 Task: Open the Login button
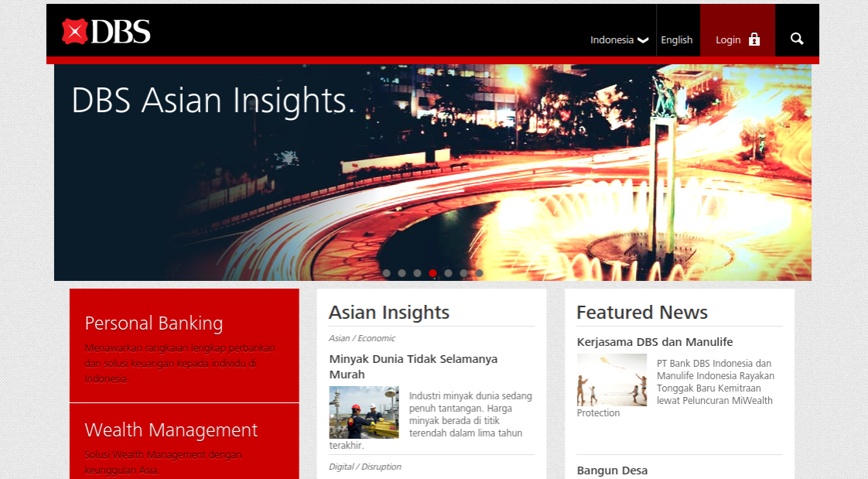[x=737, y=30]
